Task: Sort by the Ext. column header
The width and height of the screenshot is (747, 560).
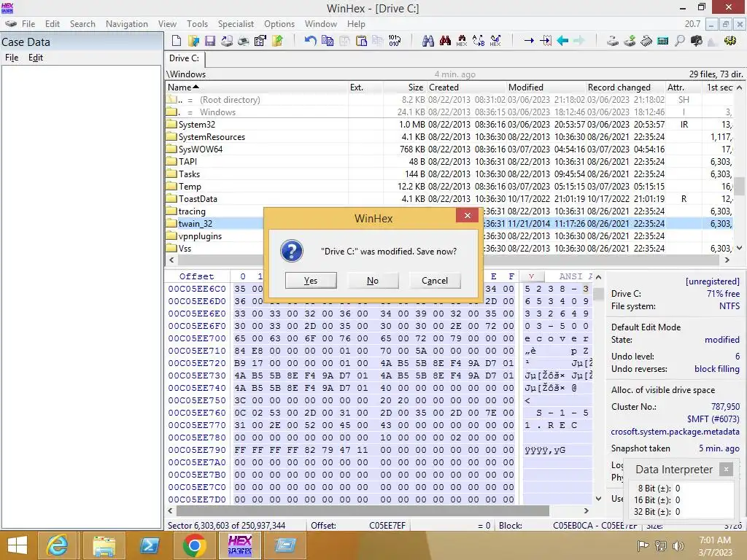Action: [365, 87]
